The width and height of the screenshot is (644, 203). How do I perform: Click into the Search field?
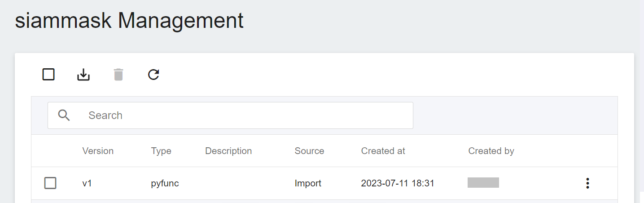point(230,115)
